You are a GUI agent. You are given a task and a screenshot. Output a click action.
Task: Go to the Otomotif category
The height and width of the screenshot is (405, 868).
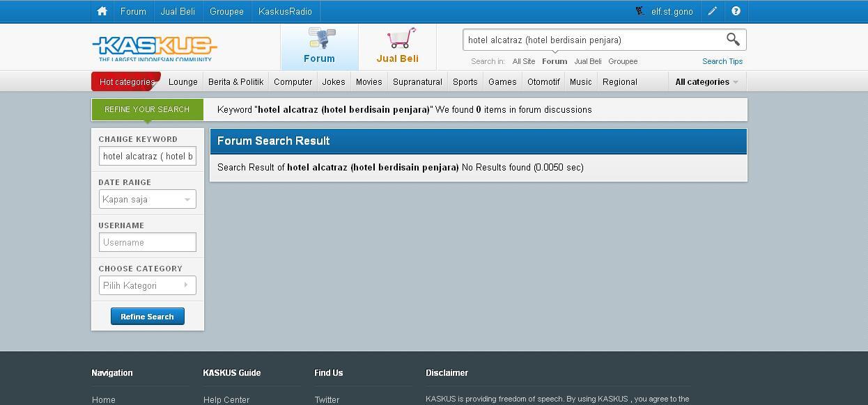click(x=543, y=81)
